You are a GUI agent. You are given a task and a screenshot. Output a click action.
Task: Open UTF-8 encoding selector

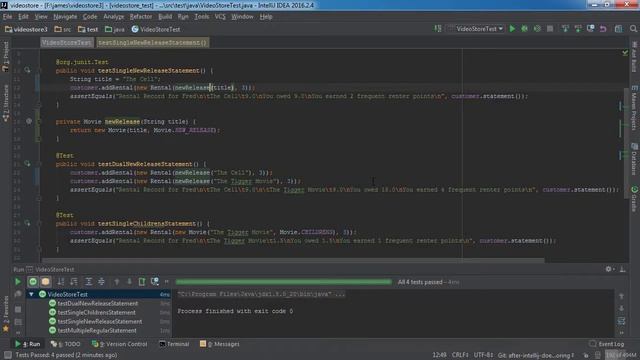(483, 355)
